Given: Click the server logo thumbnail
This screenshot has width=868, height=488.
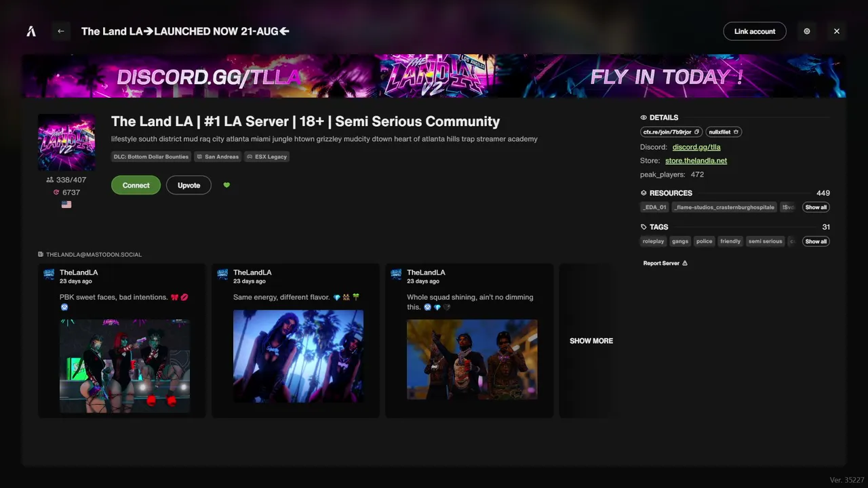Looking at the screenshot, I should pyautogui.click(x=66, y=142).
